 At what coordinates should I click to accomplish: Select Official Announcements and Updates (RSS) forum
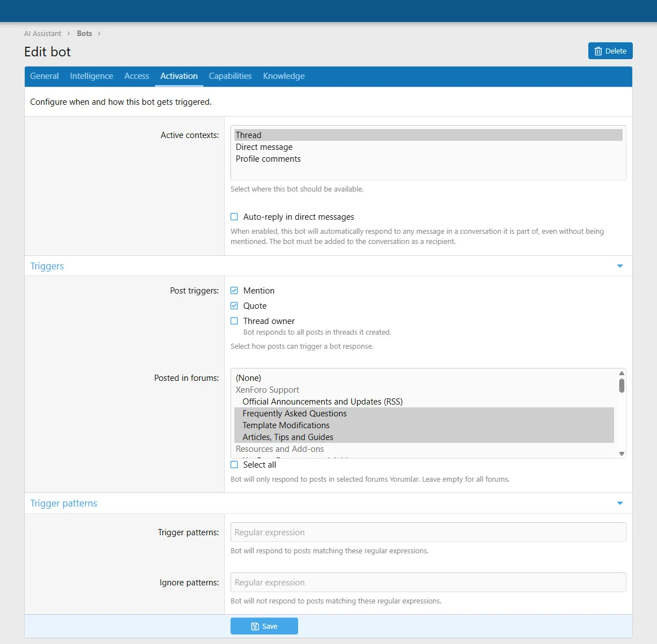pos(322,402)
